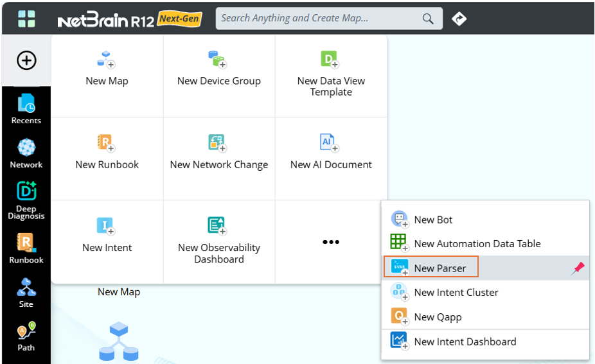595x364 pixels.
Task: Click the New Intent tile icon
Action: coord(106,226)
